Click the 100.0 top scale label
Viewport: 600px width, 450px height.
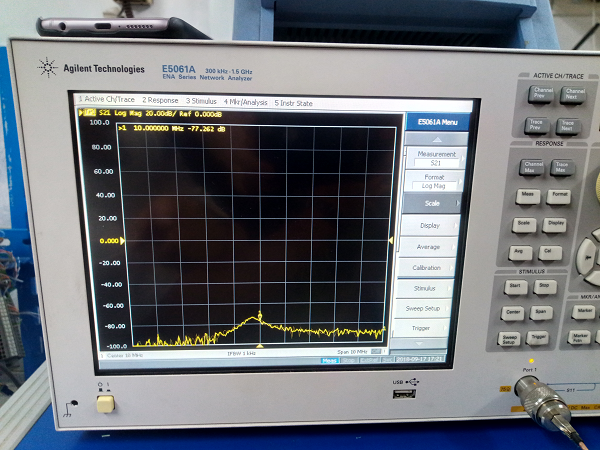click(99, 122)
